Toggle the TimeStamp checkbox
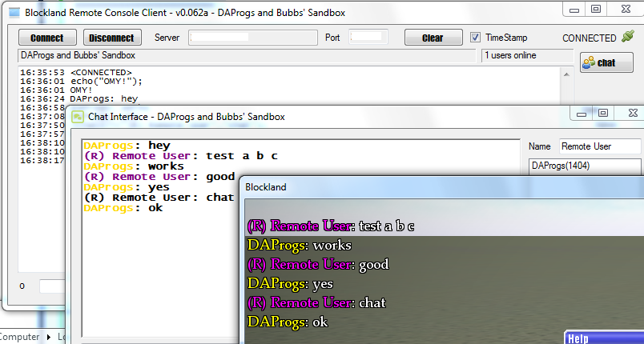Screen dimensions: 644x344 (475, 38)
